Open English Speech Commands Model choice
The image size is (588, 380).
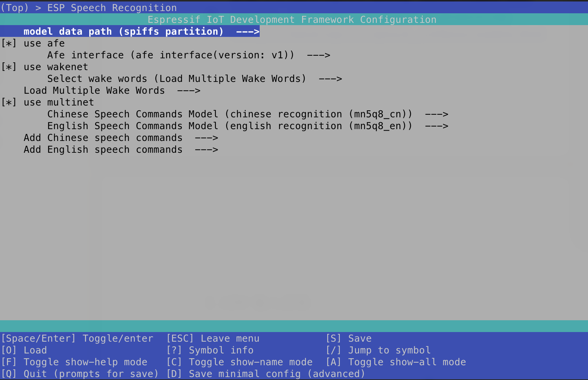[248, 126]
